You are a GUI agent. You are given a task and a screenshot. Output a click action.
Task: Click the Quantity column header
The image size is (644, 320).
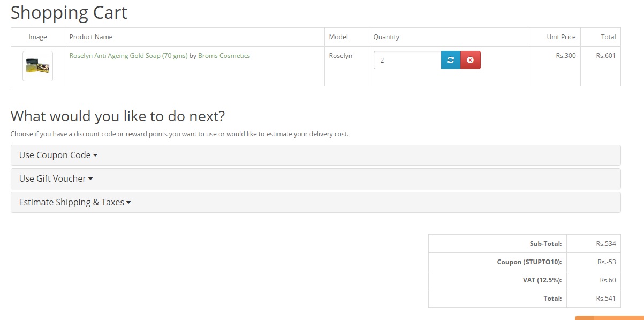point(387,37)
